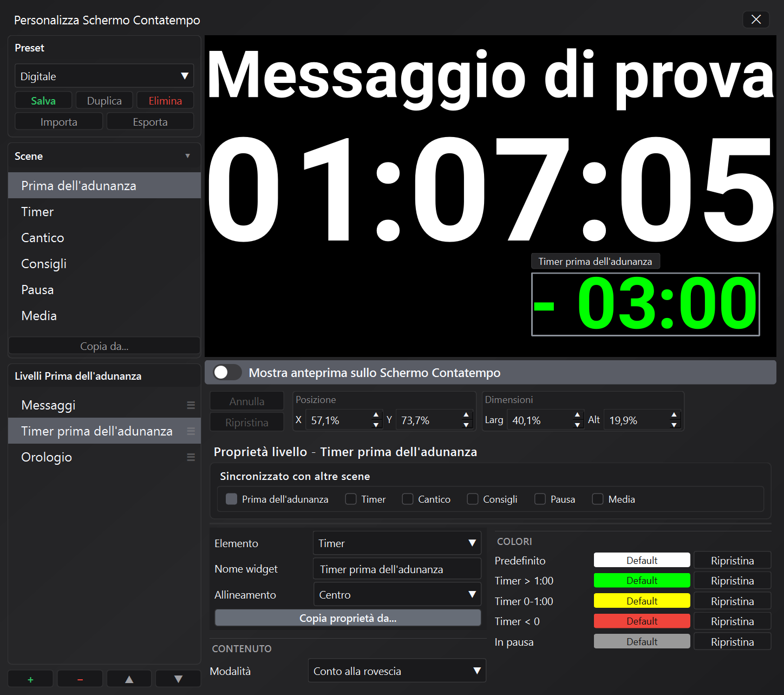The image size is (784, 695).
Task: Select the Consigli scene
Action: coord(104,263)
